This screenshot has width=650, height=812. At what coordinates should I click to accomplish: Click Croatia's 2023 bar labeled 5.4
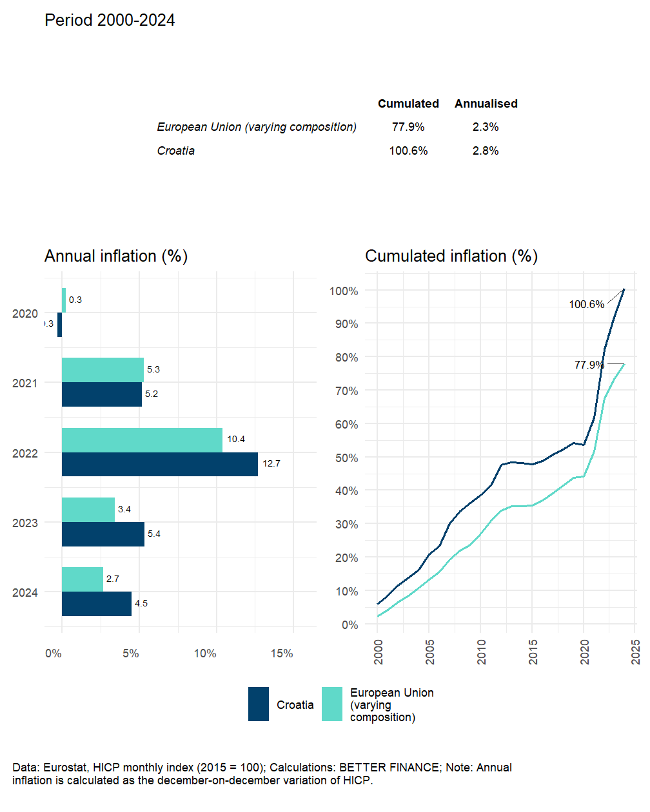pyautogui.click(x=103, y=534)
